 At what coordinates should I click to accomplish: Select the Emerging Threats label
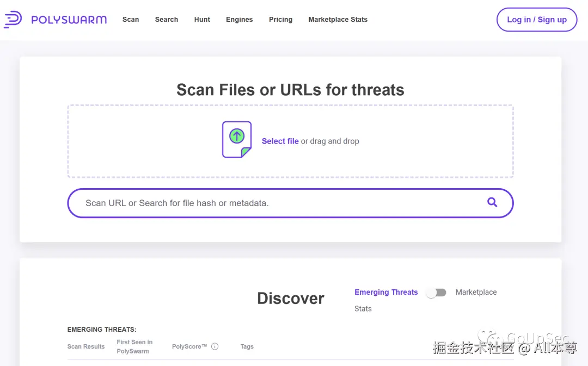click(x=386, y=292)
